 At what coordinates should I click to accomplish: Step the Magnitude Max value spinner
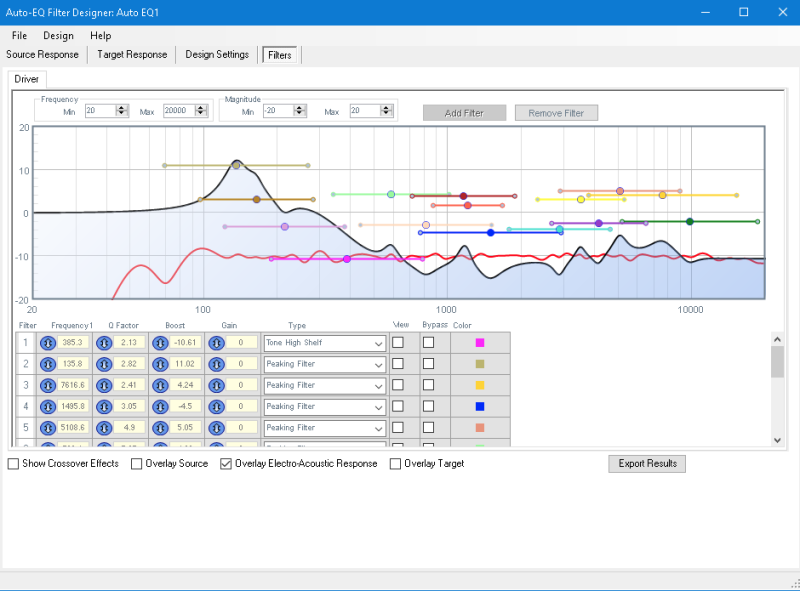386,110
